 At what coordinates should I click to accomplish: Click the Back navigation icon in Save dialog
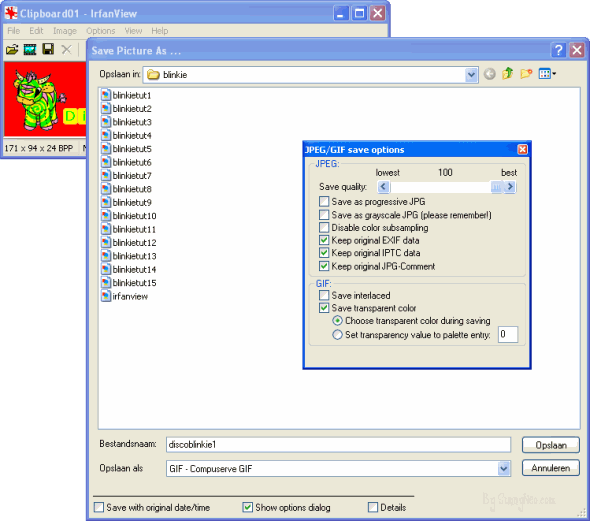(489, 74)
